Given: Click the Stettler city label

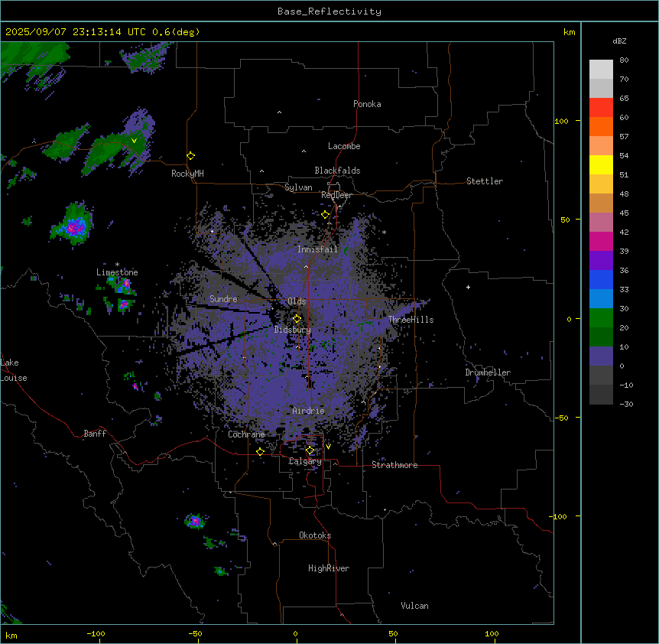Looking at the screenshot, I should [x=485, y=181].
